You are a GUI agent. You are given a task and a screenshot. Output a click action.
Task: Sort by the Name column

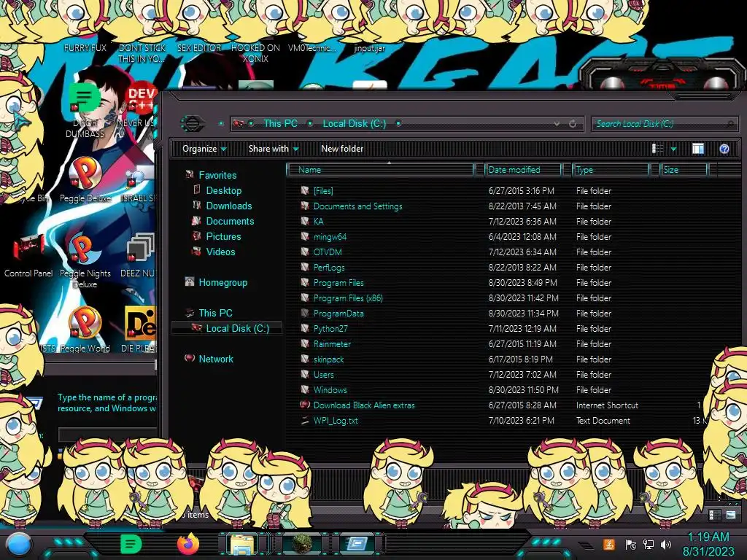[380, 169]
